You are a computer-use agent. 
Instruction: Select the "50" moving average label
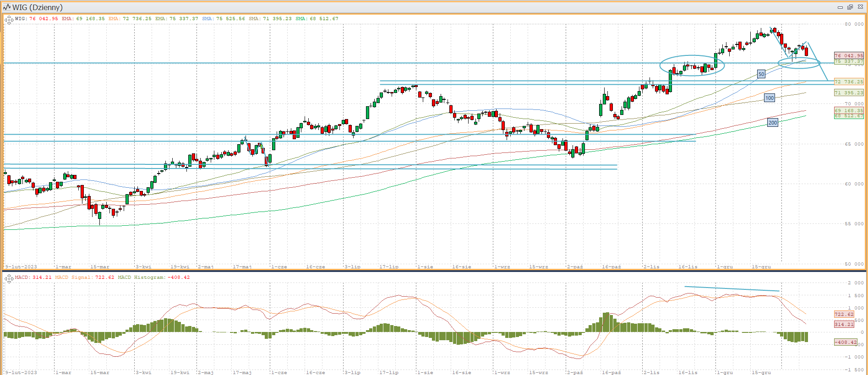click(761, 74)
